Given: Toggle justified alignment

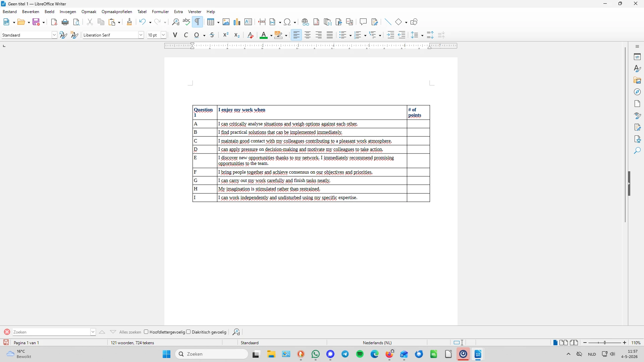Looking at the screenshot, I should coord(330,35).
